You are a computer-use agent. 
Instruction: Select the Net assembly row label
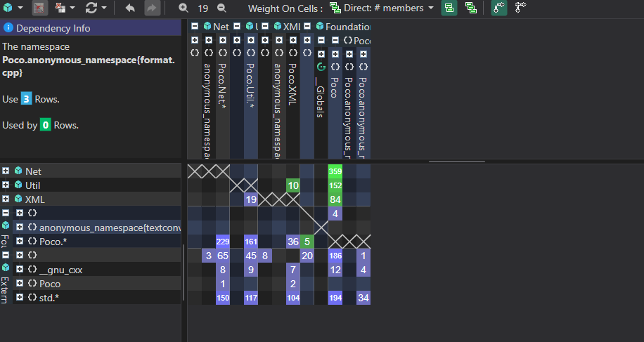pyautogui.click(x=33, y=171)
